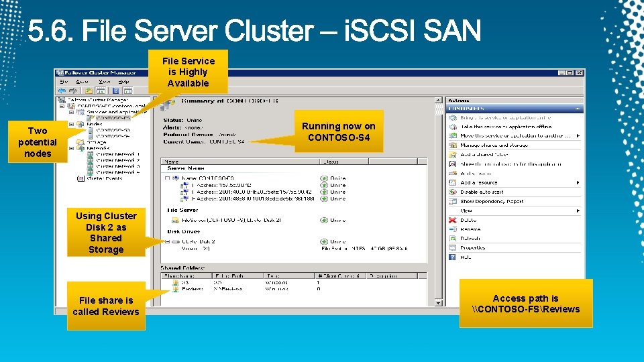Click the Cluster Network 4 icon
Image resolution: width=644 pixels, height=362 pixels.
pyautogui.click(x=91, y=172)
